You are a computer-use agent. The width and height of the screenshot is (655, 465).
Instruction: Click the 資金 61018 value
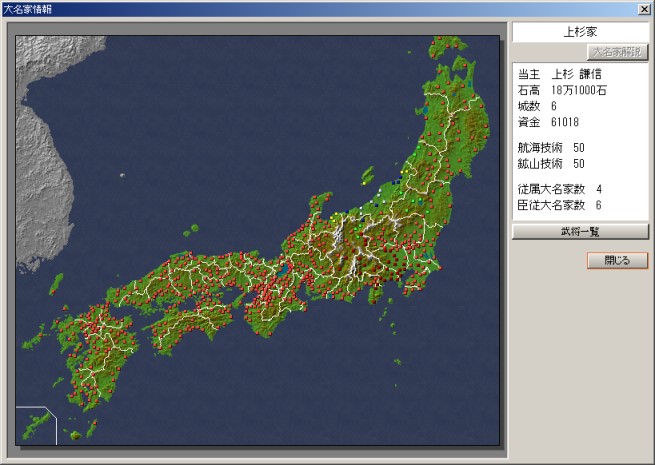coord(548,122)
